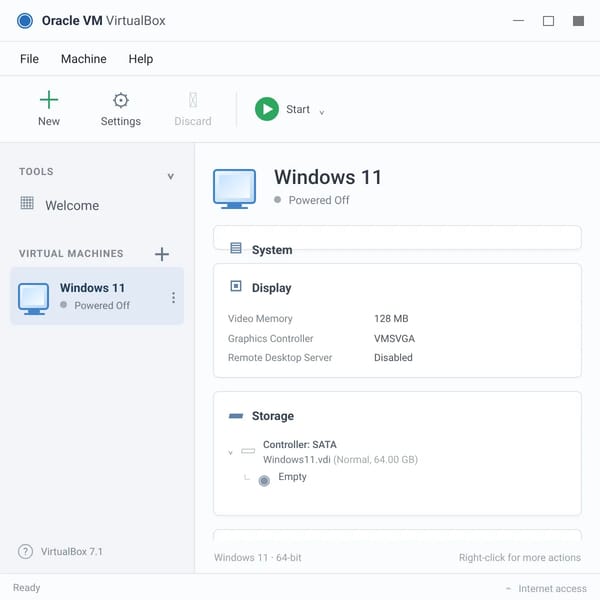The height and width of the screenshot is (600, 600).
Task: Click the SATA controller icon
Action: point(248,451)
